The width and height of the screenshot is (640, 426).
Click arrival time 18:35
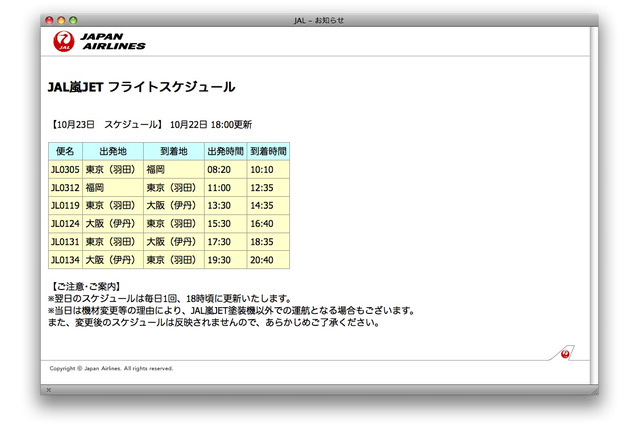click(262, 242)
